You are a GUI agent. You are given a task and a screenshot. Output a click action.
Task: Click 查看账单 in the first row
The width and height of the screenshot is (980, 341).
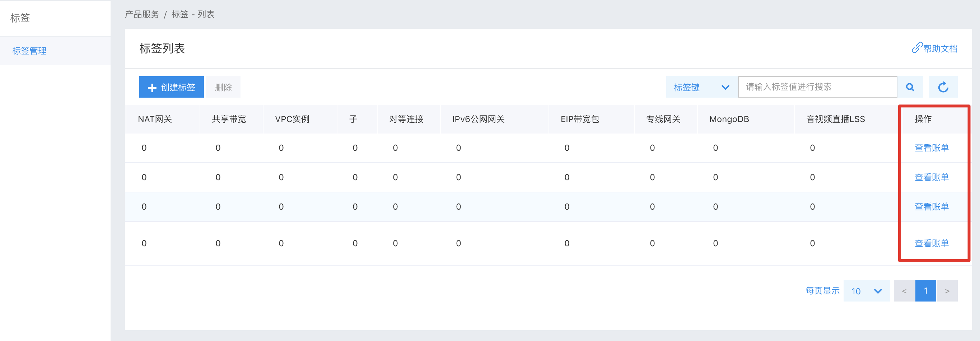(931, 148)
